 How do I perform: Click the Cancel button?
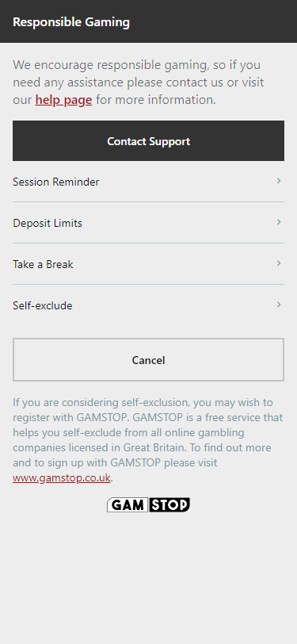click(x=149, y=360)
